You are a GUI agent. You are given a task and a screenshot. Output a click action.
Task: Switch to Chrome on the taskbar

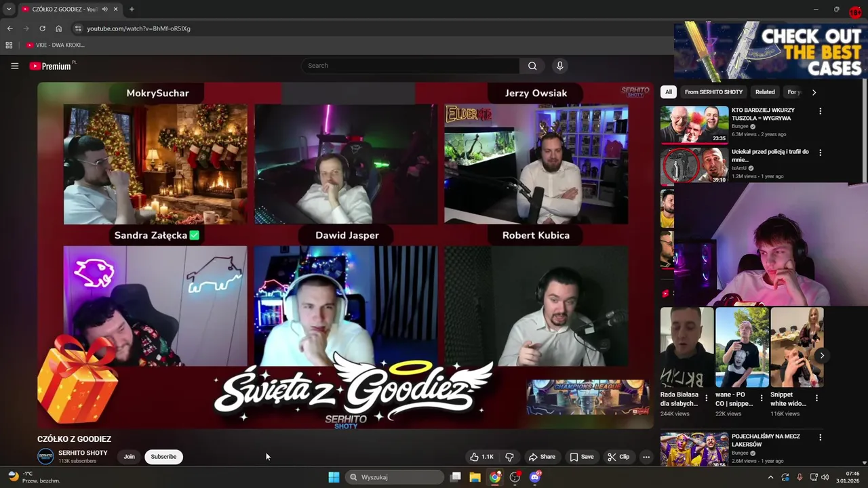(495, 477)
